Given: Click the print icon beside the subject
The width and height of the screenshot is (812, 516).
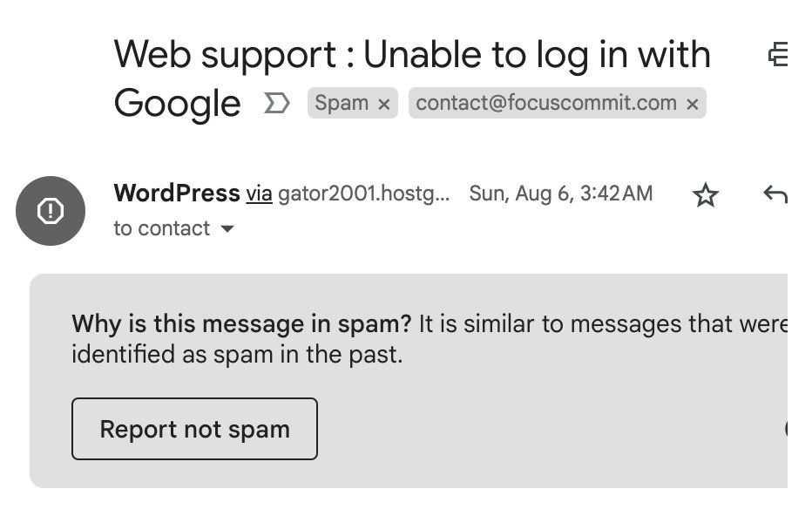Looking at the screenshot, I should pyautogui.click(x=777, y=56).
